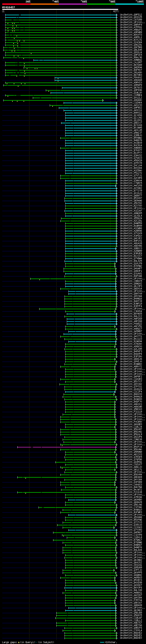Click sequence ID UniRef100_Q2LZA5
The width and height of the screenshot is (146, 644).
(x=131, y=349)
